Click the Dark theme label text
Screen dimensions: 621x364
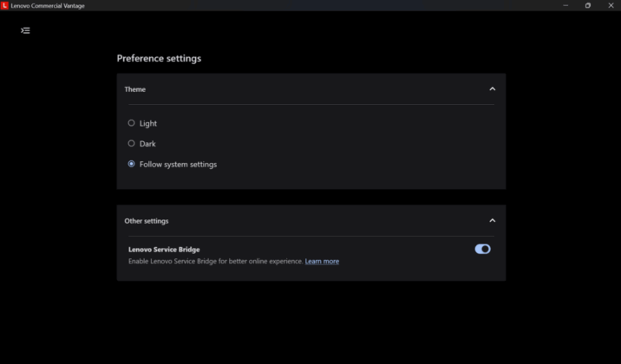[147, 144]
